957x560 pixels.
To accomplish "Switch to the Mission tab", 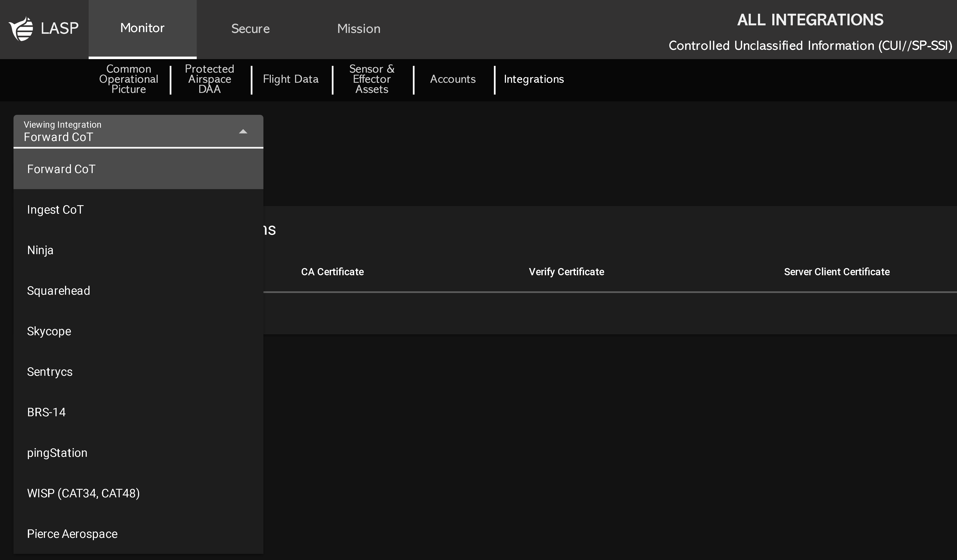I will [358, 29].
